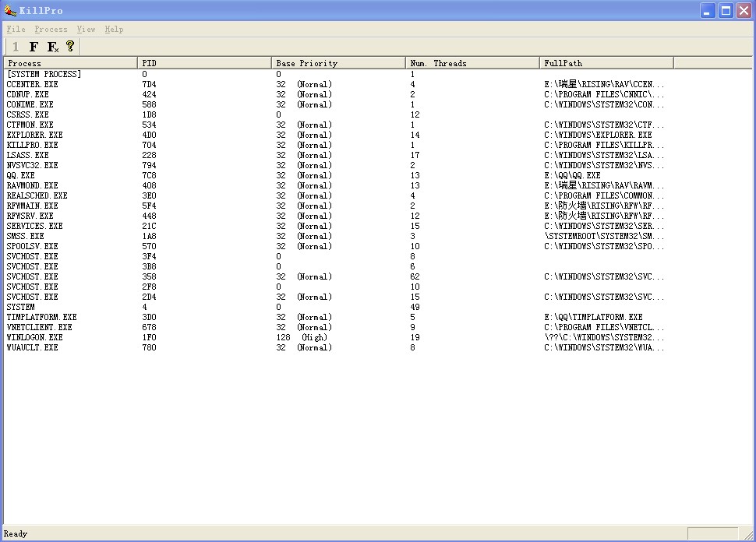Screen dimensions: 756x542
Task: Open the Process menu
Action: point(51,29)
